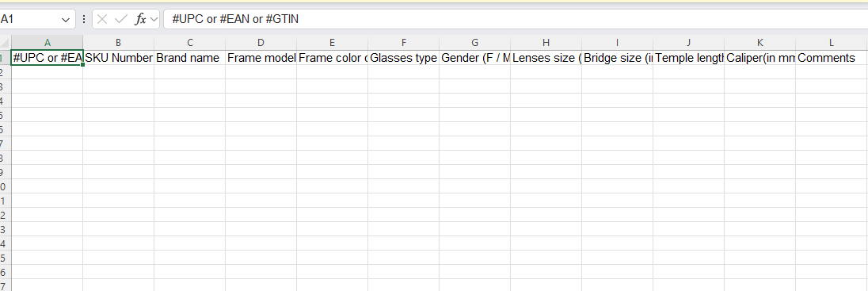Click the Enter checkmark icon in formula bar

click(x=120, y=19)
